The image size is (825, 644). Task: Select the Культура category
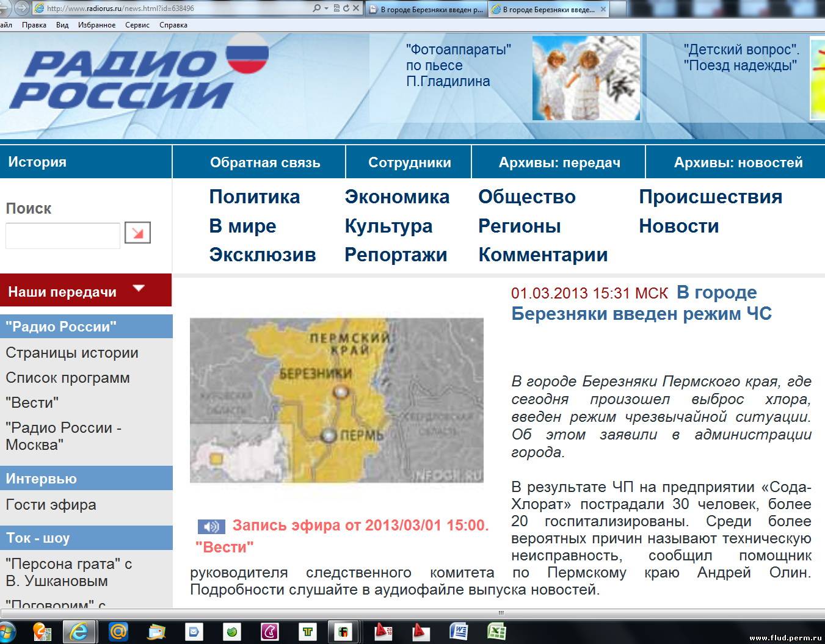tap(388, 226)
